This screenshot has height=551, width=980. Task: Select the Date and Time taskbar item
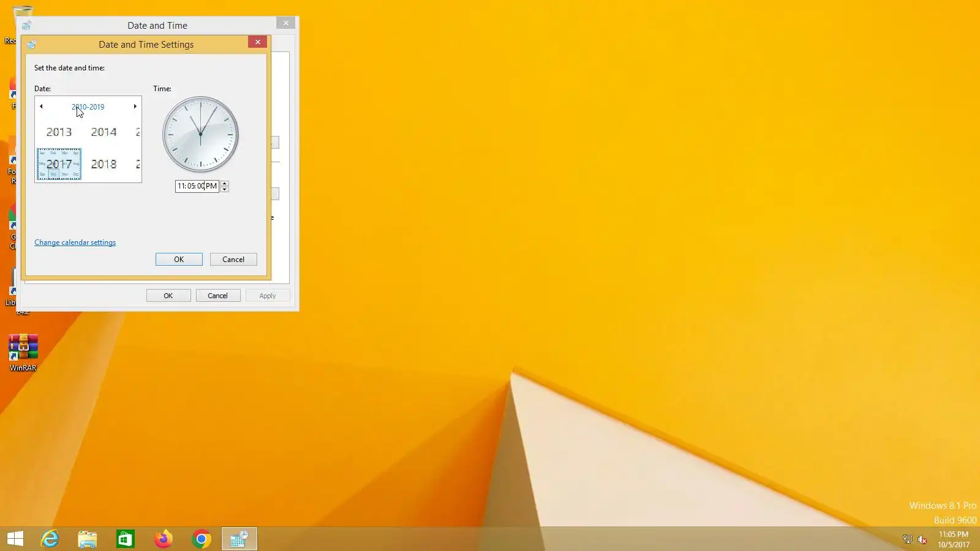[239, 539]
